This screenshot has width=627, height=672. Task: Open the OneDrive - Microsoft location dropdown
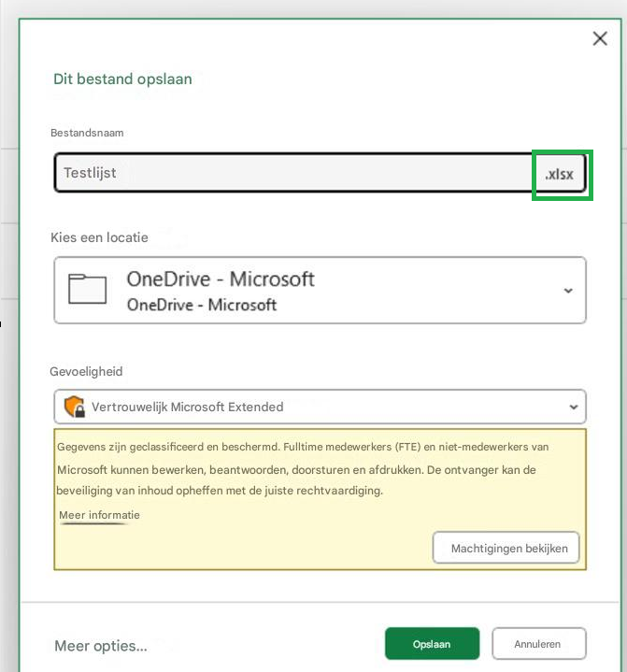point(320,290)
